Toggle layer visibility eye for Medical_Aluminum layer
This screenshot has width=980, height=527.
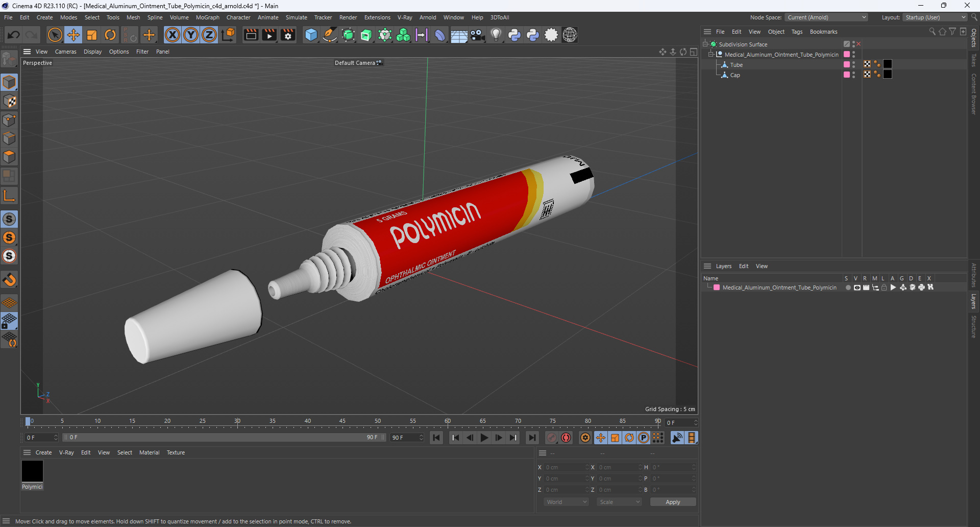[857, 288]
